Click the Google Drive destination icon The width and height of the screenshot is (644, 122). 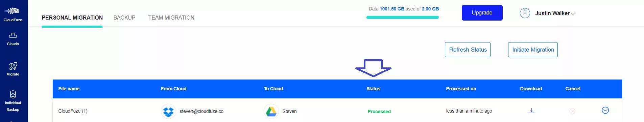click(271, 111)
